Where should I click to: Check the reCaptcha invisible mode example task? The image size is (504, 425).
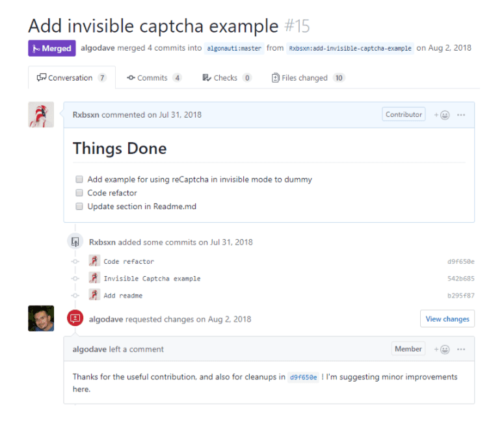tap(79, 179)
